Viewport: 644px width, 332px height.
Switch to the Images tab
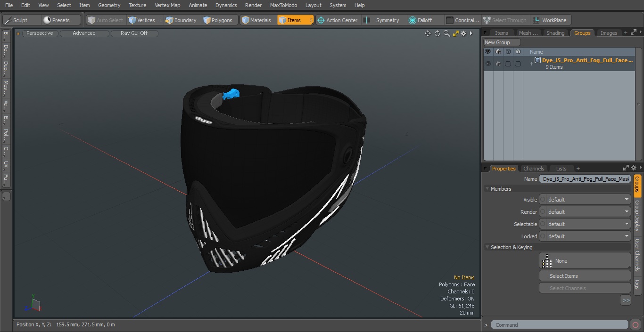[x=608, y=33]
